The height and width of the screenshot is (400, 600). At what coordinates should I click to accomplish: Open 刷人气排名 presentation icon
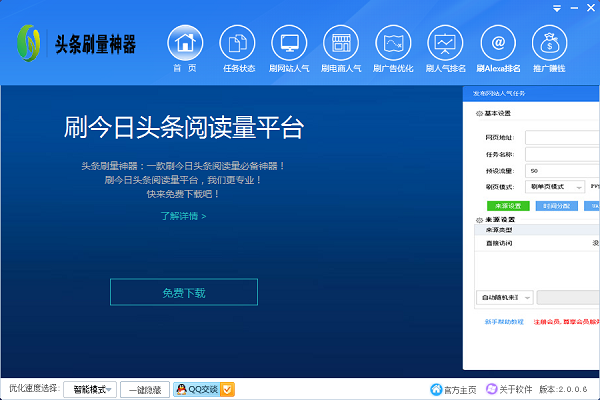coord(445,44)
